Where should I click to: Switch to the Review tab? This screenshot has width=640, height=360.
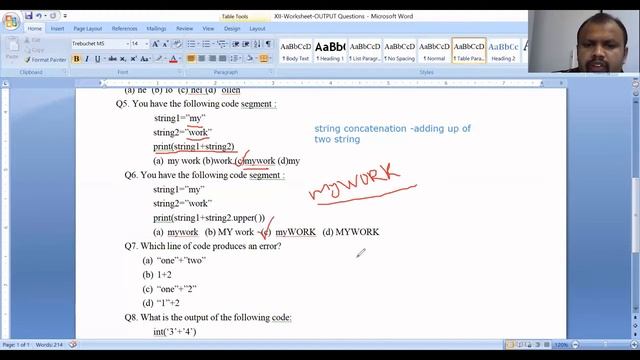click(184, 29)
